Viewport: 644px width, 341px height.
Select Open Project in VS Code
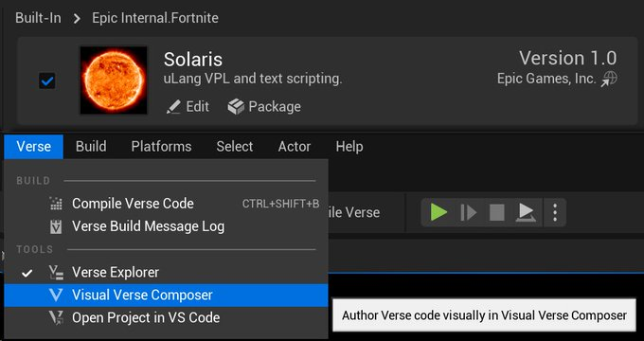166,317
